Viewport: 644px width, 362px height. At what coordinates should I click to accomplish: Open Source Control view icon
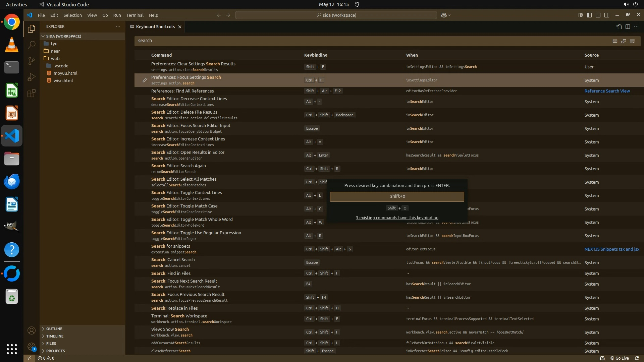(31, 61)
